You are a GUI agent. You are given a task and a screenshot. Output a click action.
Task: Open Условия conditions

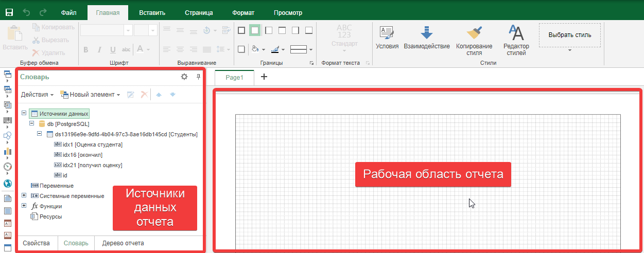point(387,37)
